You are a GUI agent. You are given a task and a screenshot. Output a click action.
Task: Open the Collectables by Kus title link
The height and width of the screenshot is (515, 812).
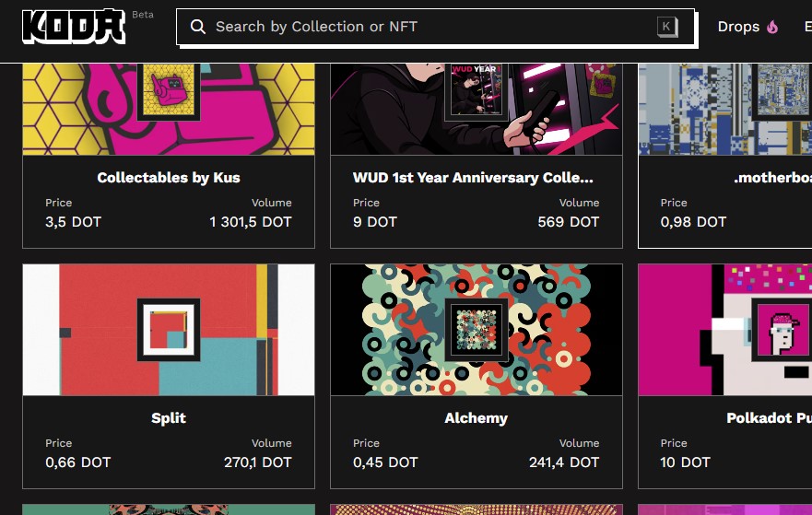[169, 178]
